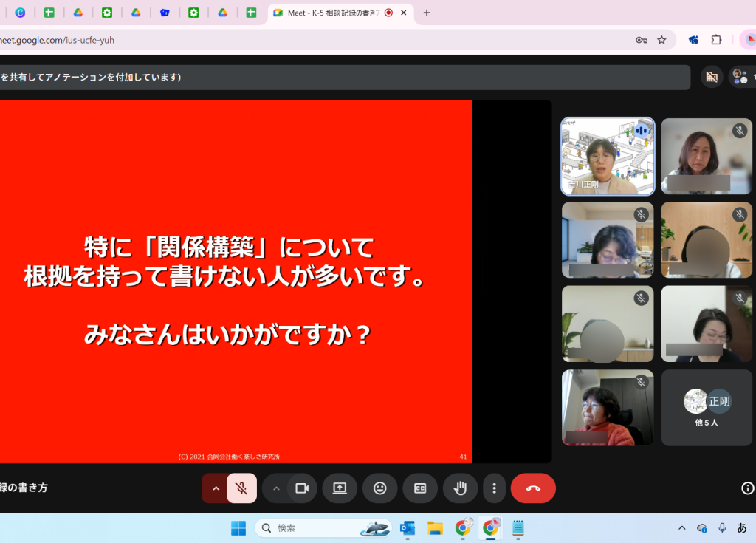Viewport: 756px width, 543px height.
Task: Toggle the camera on or off
Action: pos(301,488)
